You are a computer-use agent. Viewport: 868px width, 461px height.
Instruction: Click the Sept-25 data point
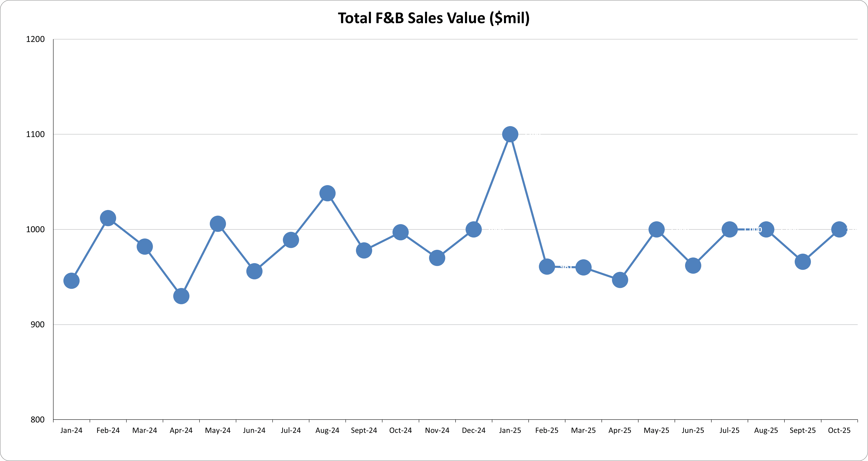(x=803, y=262)
